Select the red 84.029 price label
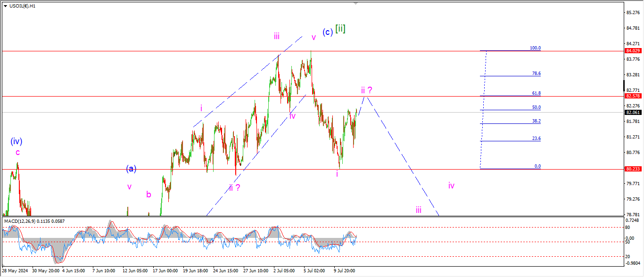The height and width of the screenshot is (277, 644). (632, 50)
